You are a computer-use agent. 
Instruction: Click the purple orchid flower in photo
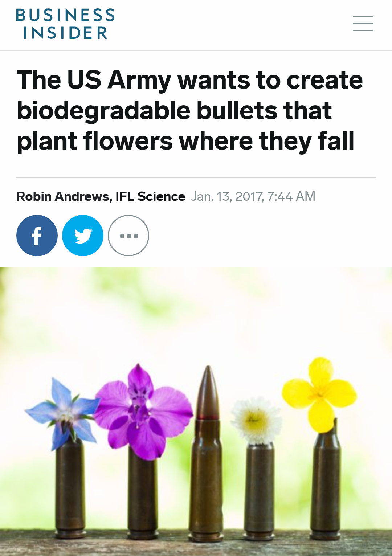click(143, 410)
